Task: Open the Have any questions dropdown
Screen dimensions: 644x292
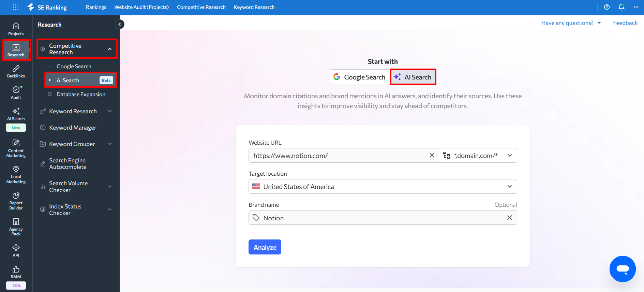Action: coord(571,23)
